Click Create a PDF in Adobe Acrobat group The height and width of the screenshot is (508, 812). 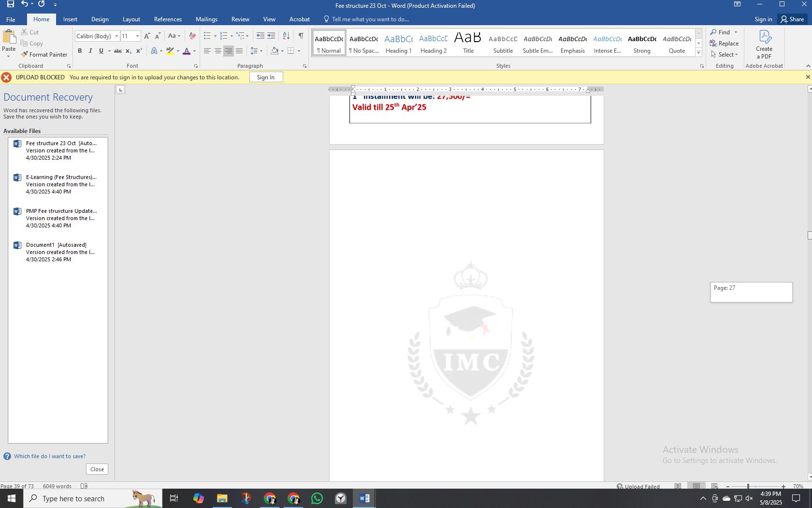764,45
